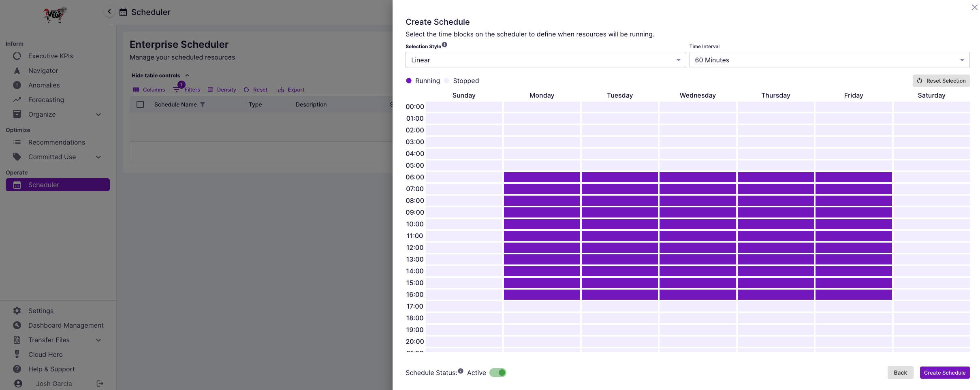The height and width of the screenshot is (390, 980).
Task: Click the Committed Use tag icon
Action: click(x=17, y=157)
